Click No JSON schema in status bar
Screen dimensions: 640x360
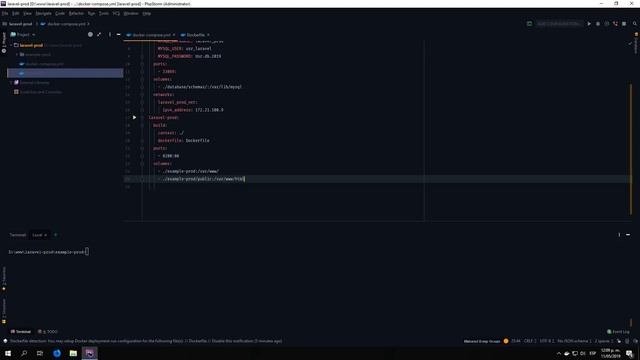[574, 341]
